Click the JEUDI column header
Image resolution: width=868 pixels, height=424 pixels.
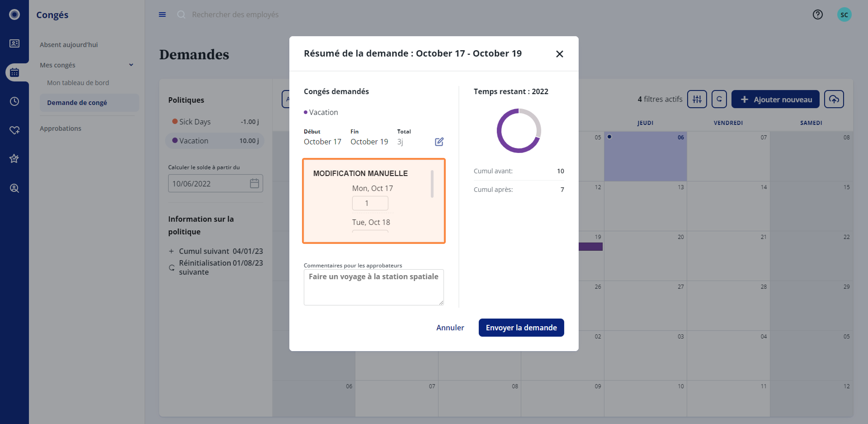pos(645,123)
